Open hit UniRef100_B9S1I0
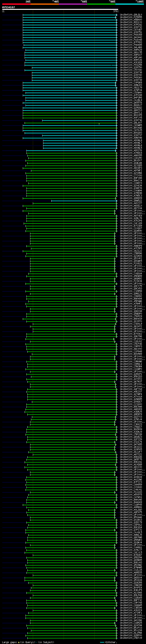This screenshot has height=644, width=146. [x=131, y=22]
